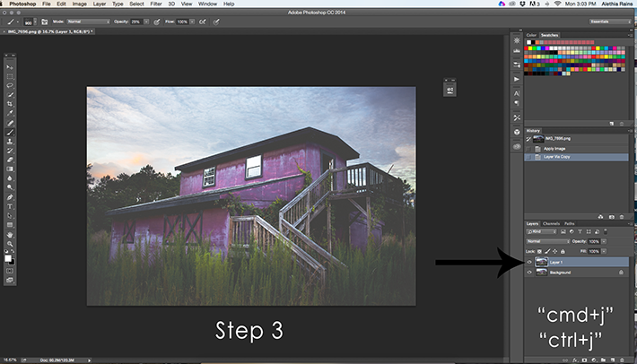Select the Rectangular Marquee tool
This screenshot has width=637, height=364.
[10, 76]
